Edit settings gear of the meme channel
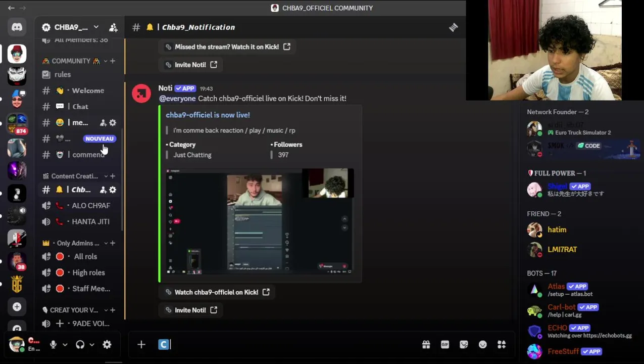644x364 pixels. [x=113, y=123]
